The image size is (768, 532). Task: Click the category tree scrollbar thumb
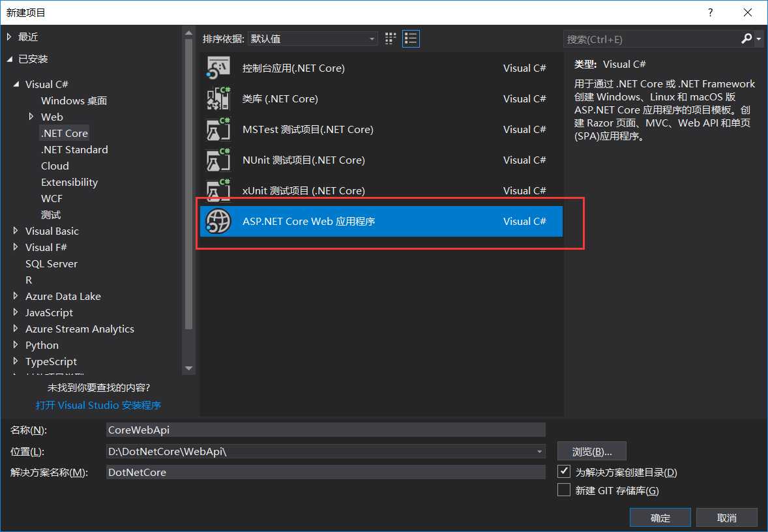pyautogui.click(x=188, y=185)
